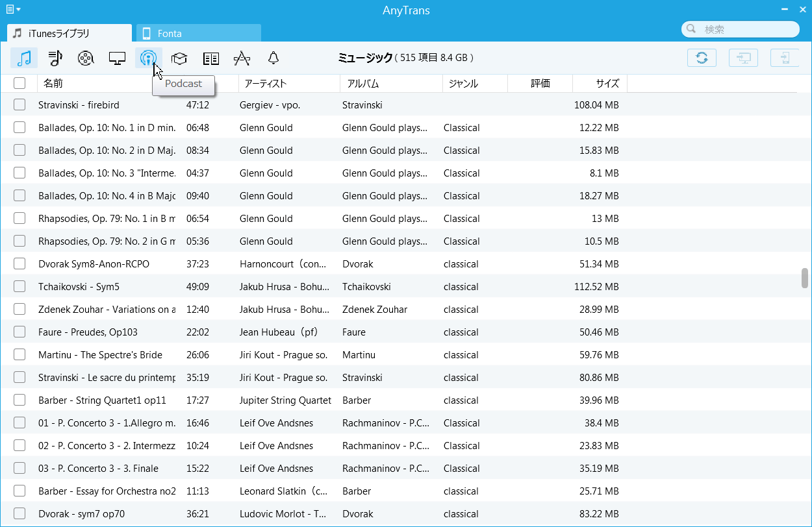
Task: Click the send to device button
Action: coord(785,58)
